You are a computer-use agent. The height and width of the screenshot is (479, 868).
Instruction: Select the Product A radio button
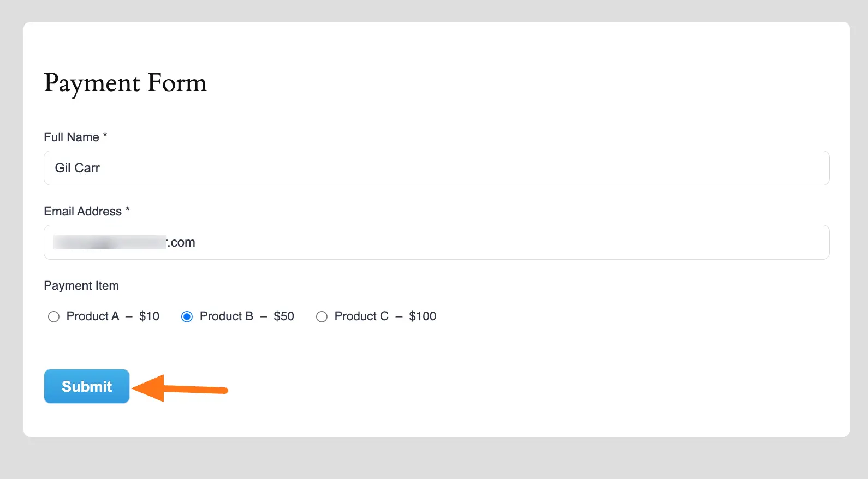coord(53,317)
